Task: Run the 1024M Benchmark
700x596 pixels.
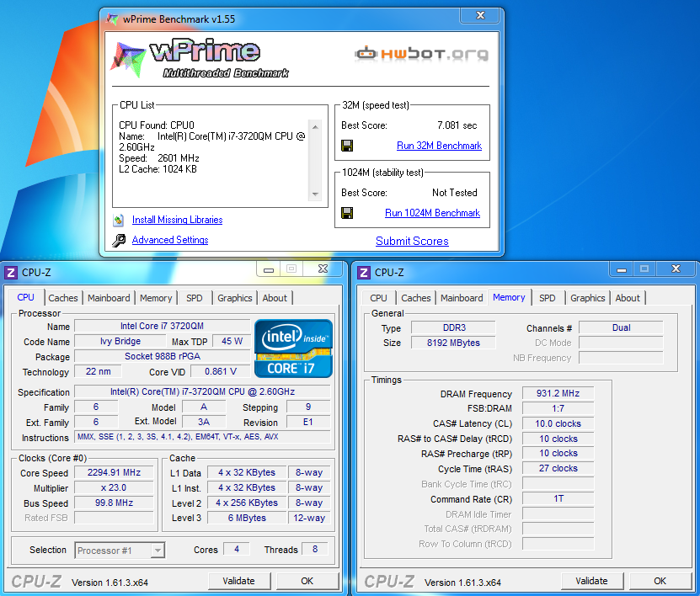Action: coord(433,213)
